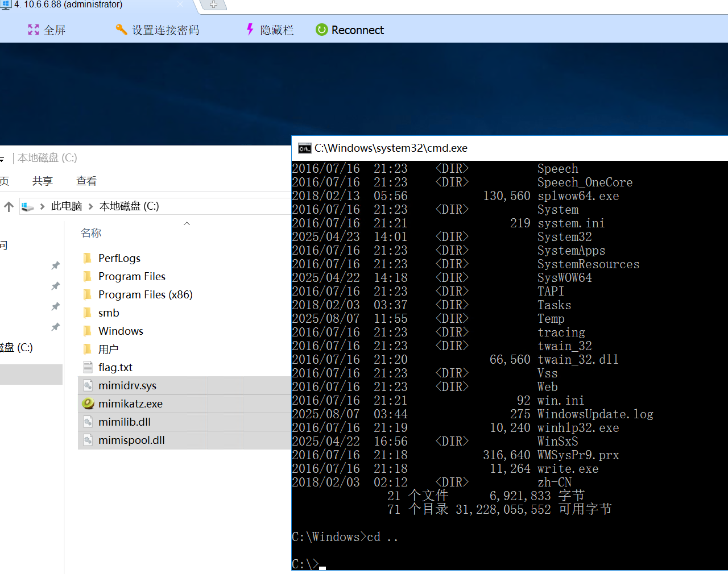Select the PerfLogs folder icon
This screenshot has width=728, height=574.
pos(87,258)
